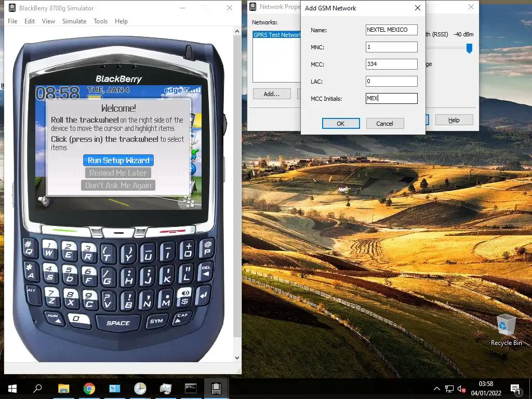The width and height of the screenshot is (532, 399).
Task: Open Google Chrome from taskbar
Action: coord(89,388)
